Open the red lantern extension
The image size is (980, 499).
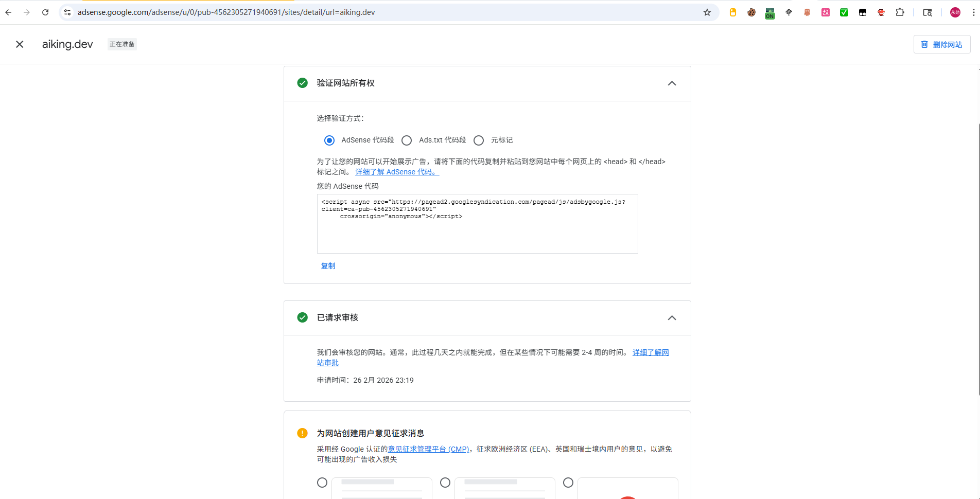[x=881, y=12]
